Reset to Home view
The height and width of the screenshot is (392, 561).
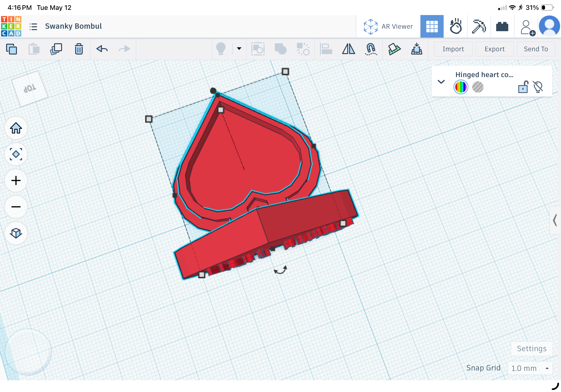pyautogui.click(x=16, y=128)
